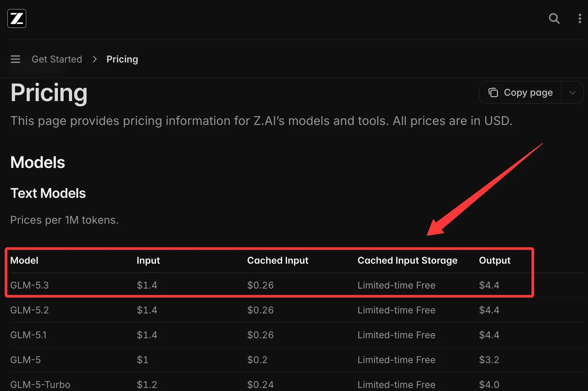
Task: Select the GLM-5.3 model name
Action: pyautogui.click(x=29, y=285)
